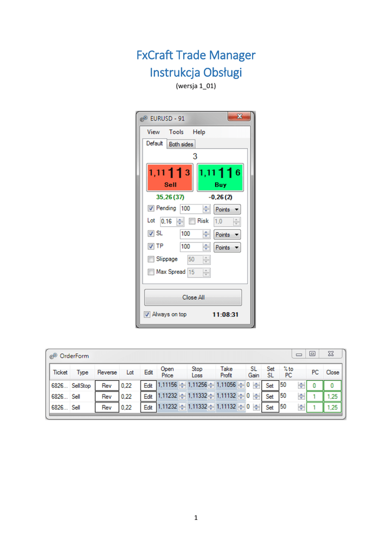The image size is (392, 554).
Task: Increase the Lot value with spinner arrows
Action: click(180, 219)
